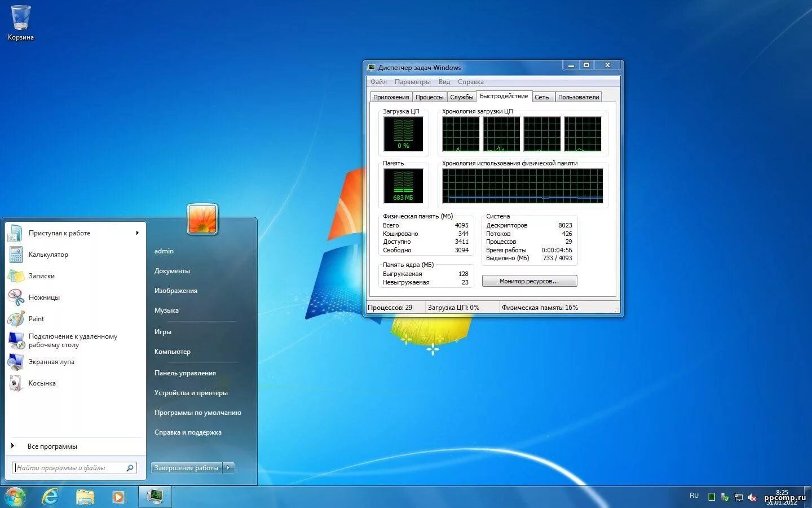Launch Калькулятор from the Start menu
This screenshot has width=812, height=508.
pos(50,255)
